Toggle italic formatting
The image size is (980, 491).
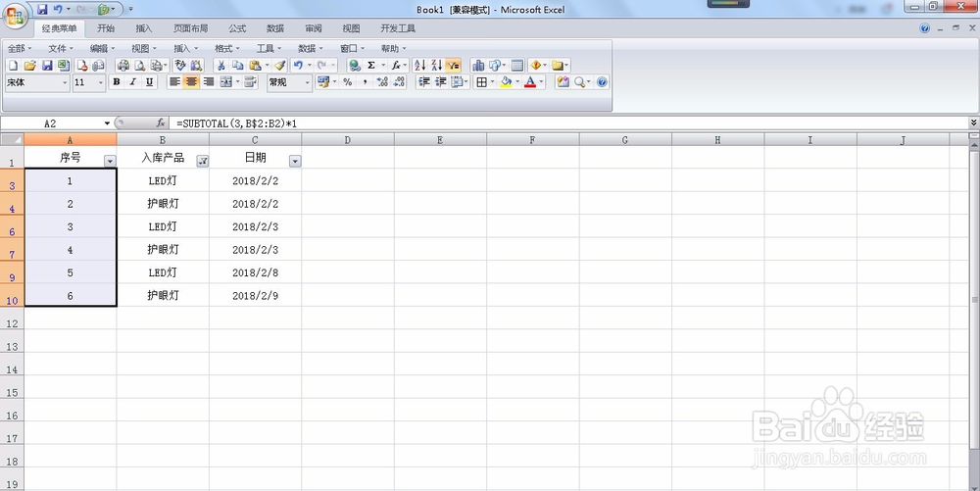[132, 82]
